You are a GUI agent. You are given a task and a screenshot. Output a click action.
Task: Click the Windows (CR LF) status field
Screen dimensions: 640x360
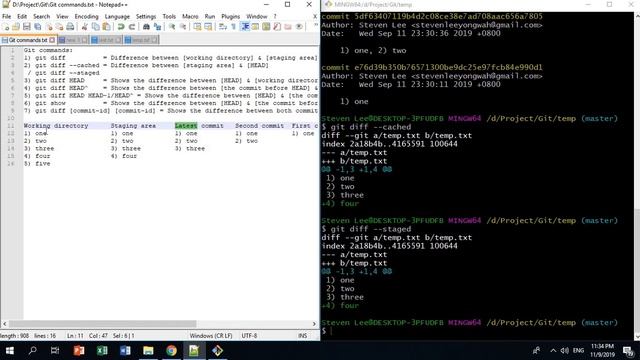[211, 336]
